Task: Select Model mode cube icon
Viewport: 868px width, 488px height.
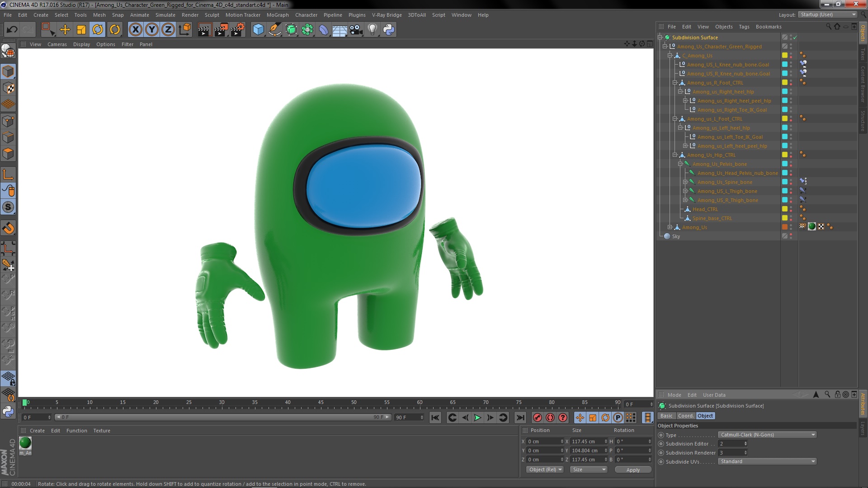Action: pos(8,71)
